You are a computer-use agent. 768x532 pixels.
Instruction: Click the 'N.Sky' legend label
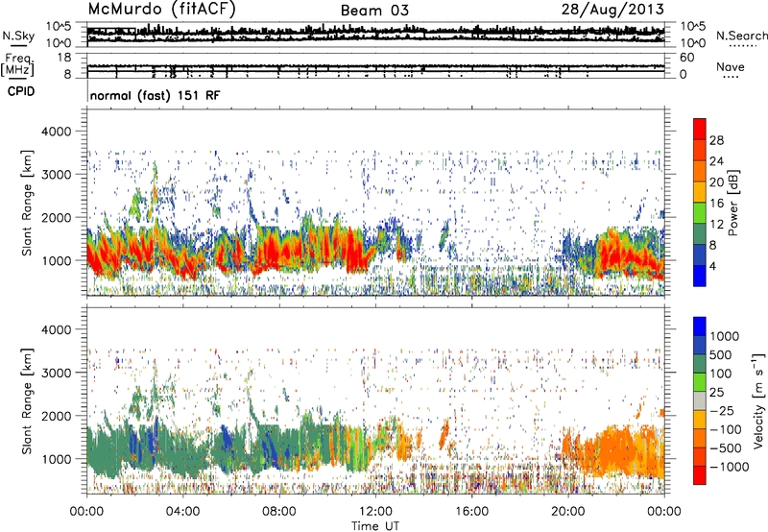coord(18,36)
